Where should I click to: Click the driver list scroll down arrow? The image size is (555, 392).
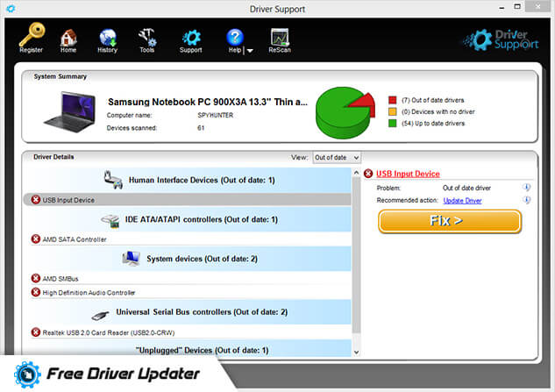[x=357, y=353]
